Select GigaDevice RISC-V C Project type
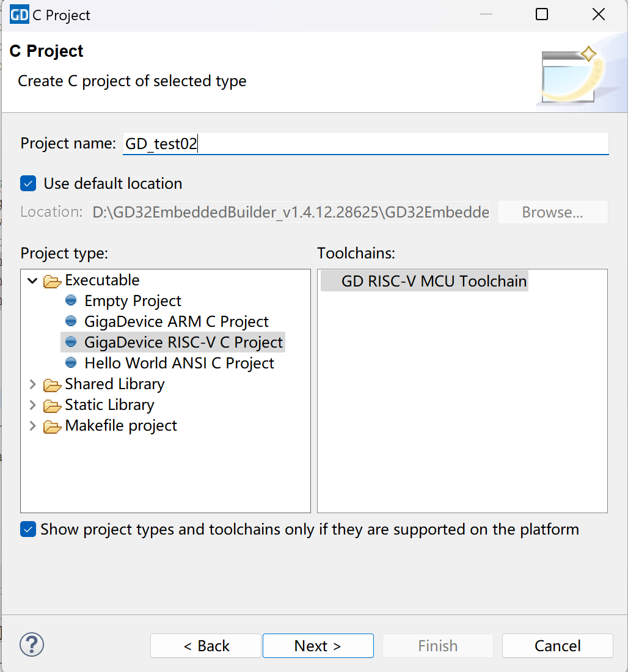 pos(183,342)
